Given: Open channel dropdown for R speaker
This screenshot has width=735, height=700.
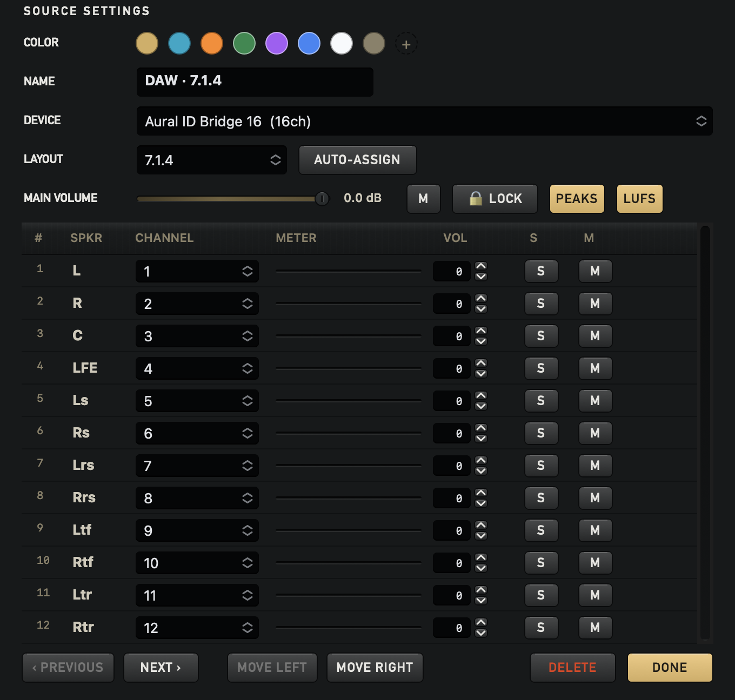Looking at the screenshot, I should tap(197, 304).
